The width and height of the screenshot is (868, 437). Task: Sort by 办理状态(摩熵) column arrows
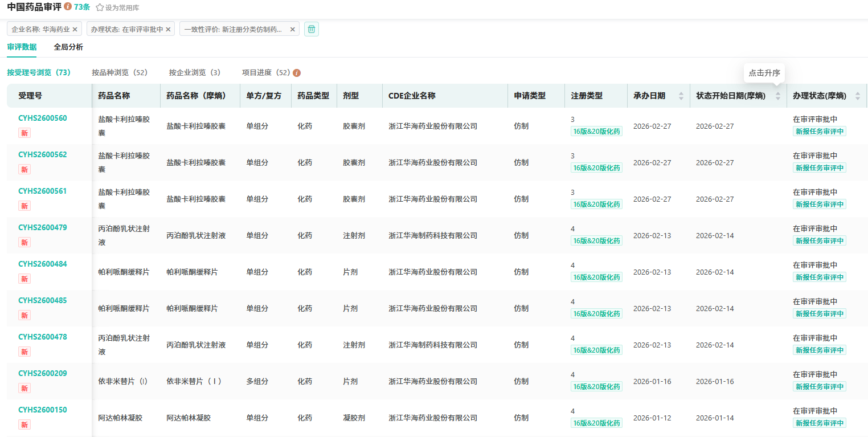858,96
